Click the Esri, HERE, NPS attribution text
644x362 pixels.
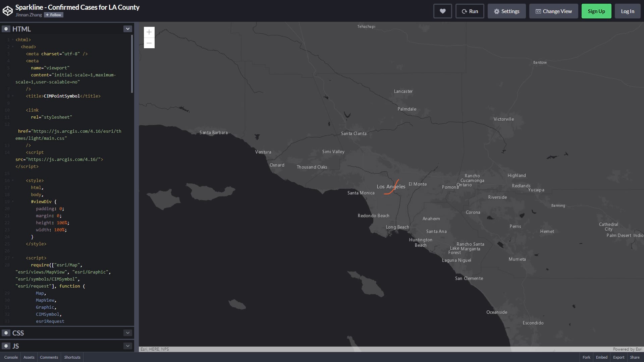pos(155,349)
